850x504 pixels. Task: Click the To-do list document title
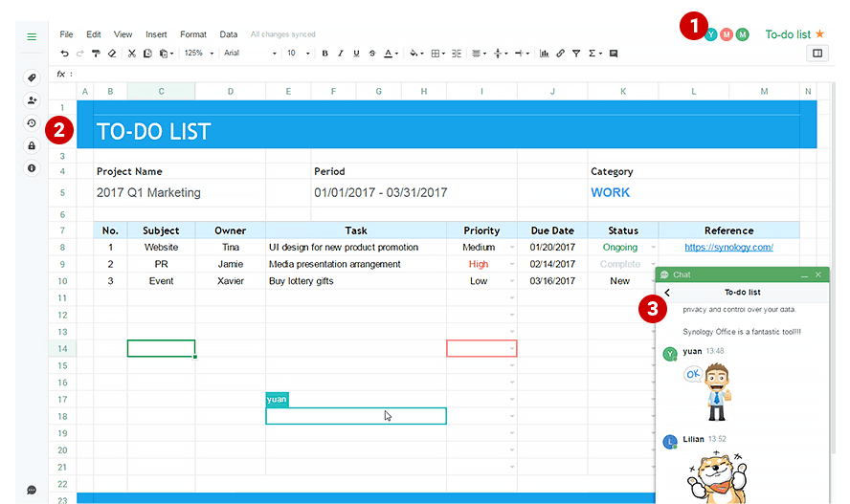[788, 34]
